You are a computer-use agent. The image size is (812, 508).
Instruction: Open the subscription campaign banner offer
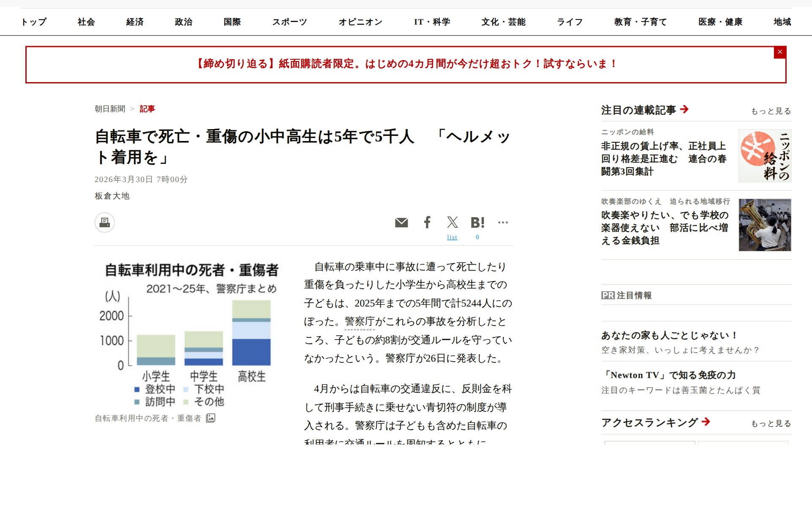(x=405, y=64)
